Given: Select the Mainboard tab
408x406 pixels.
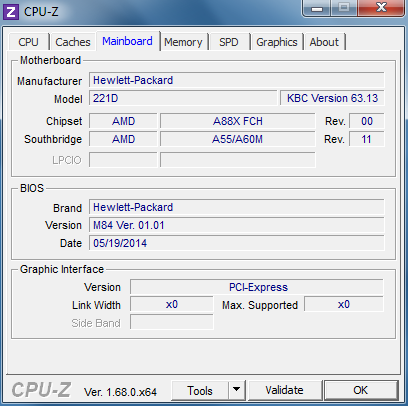Looking at the screenshot, I should [127, 41].
